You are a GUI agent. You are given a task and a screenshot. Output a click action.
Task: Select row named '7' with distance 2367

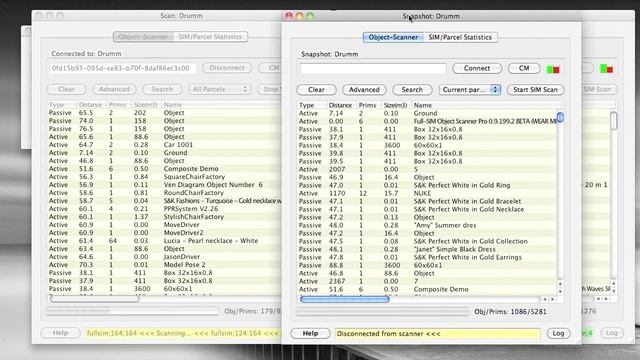tap(427, 281)
